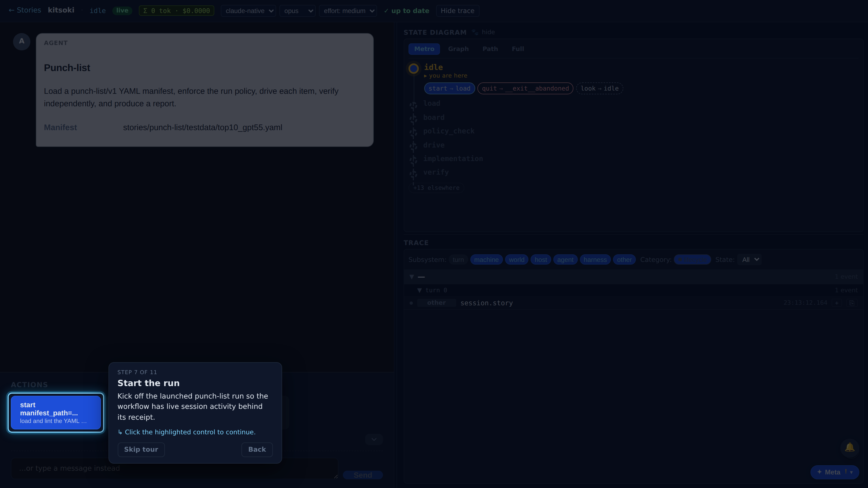Image resolution: width=868 pixels, height=488 pixels.
Task: Click the agent avatar circle labeled A
Action: pyautogui.click(x=22, y=41)
